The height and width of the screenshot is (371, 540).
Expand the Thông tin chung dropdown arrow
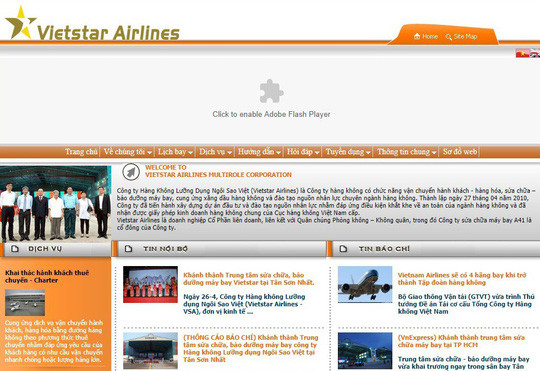[434, 152]
